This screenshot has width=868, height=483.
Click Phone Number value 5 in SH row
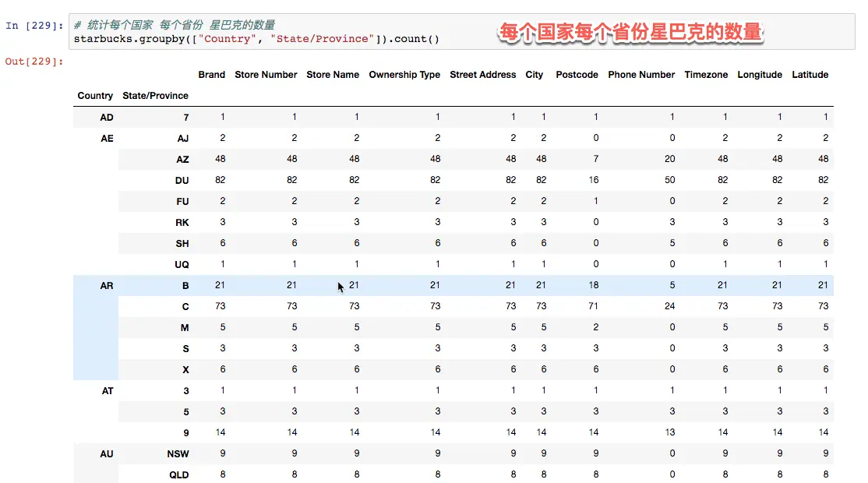click(x=672, y=243)
